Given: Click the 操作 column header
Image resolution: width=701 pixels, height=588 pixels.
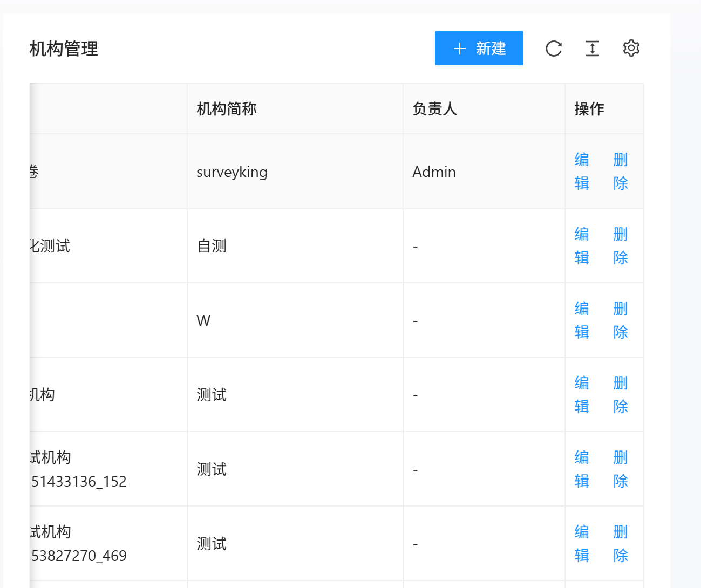Looking at the screenshot, I should (604, 108).
